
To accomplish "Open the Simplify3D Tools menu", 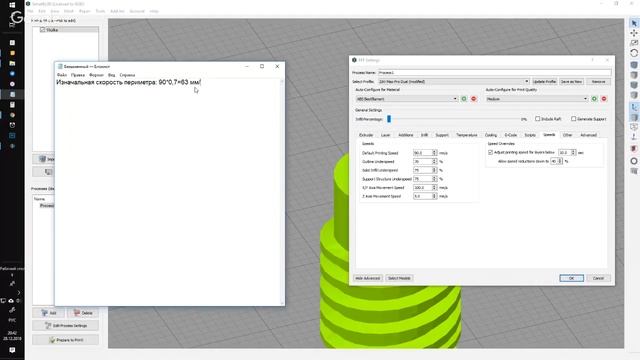I will click(100, 11).
